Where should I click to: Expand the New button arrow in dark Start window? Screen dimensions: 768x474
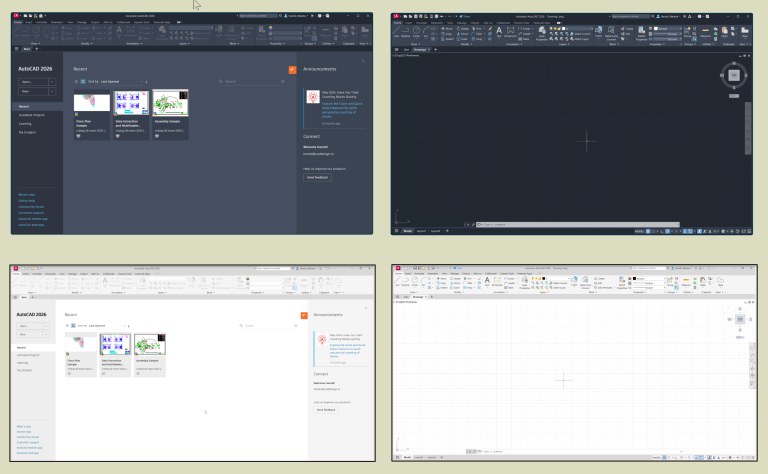(52, 92)
